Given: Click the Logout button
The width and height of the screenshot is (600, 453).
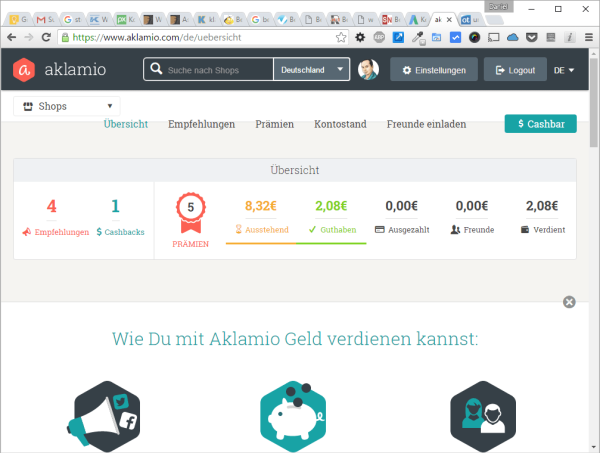Looking at the screenshot, I should [x=515, y=70].
